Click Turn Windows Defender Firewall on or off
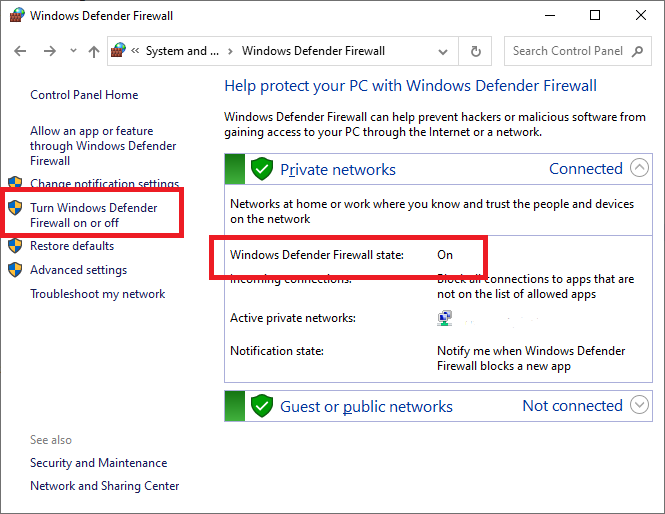 pos(93,215)
